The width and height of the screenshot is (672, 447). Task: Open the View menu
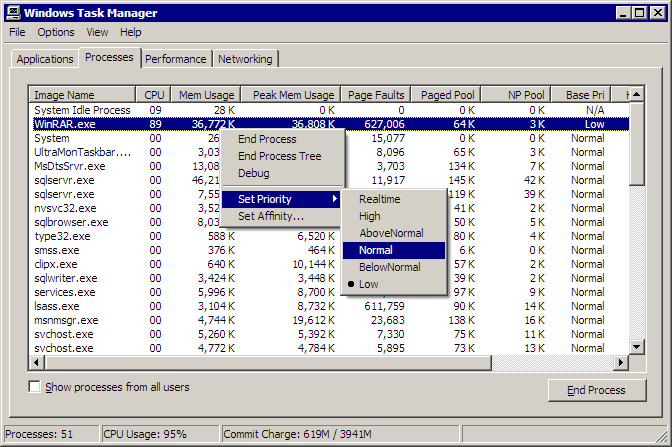pos(97,32)
